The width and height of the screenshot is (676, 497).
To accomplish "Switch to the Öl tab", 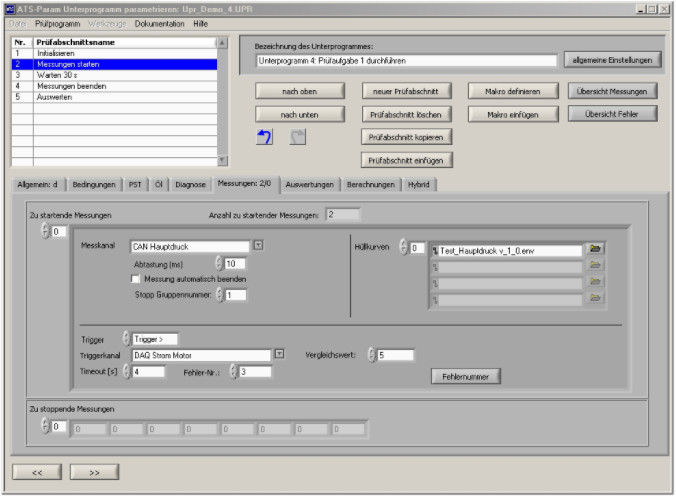I will (159, 184).
